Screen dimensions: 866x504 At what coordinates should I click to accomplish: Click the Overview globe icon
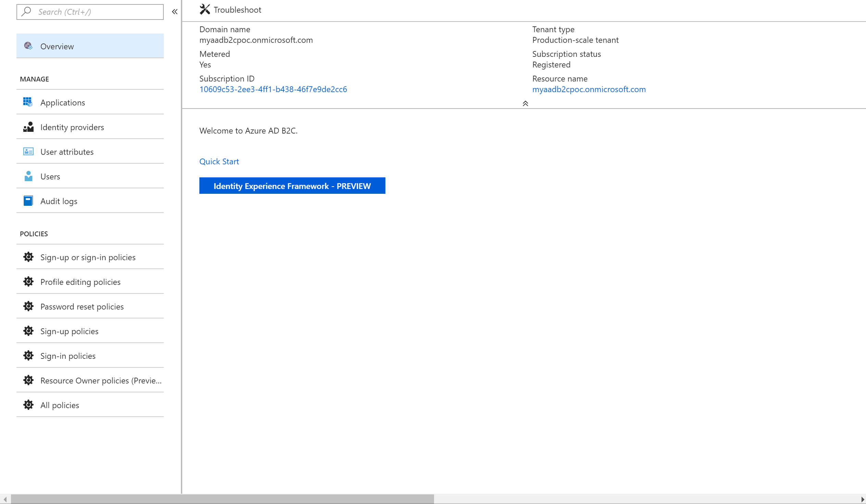(28, 46)
